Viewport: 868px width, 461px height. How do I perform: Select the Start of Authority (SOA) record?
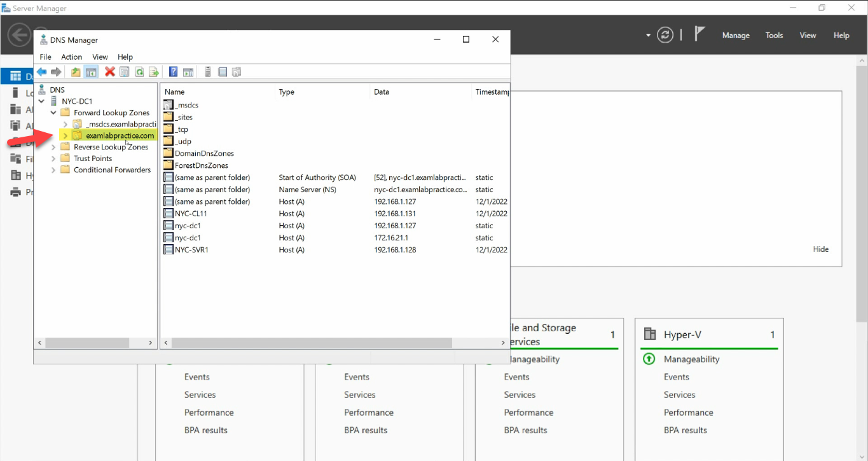pos(335,177)
